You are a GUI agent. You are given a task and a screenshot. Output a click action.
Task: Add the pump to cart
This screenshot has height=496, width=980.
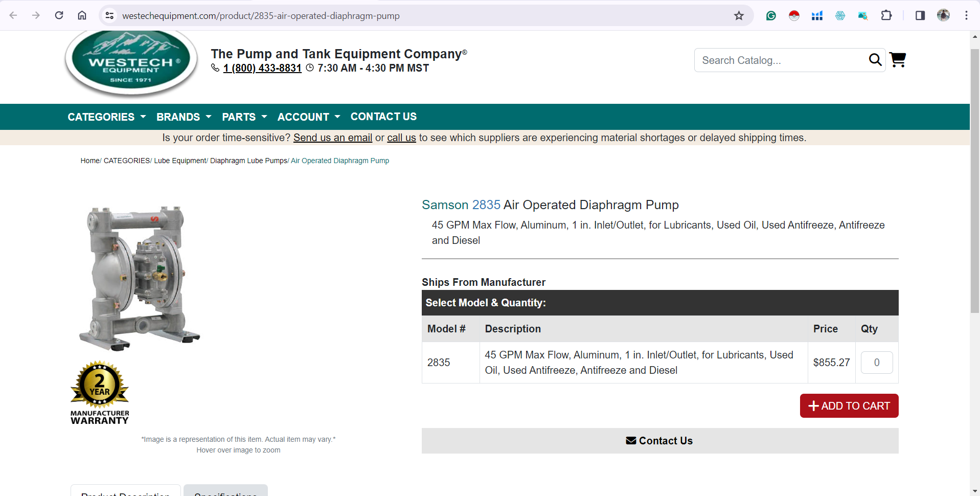click(x=849, y=406)
